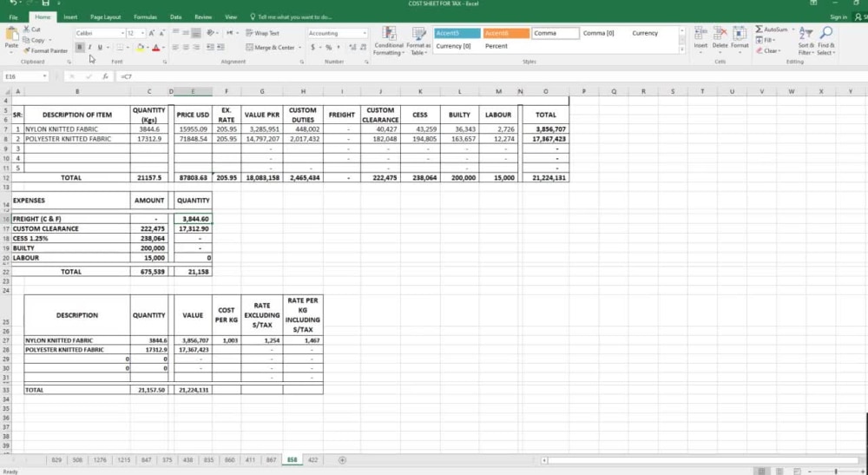Image resolution: width=868 pixels, height=475 pixels.
Task: Click the Align Right icon
Action: click(196, 48)
